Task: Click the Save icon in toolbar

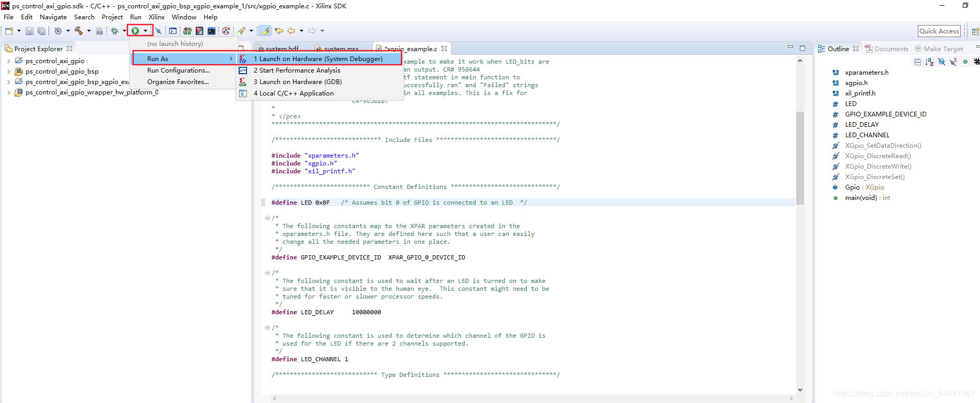Action: [x=29, y=31]
